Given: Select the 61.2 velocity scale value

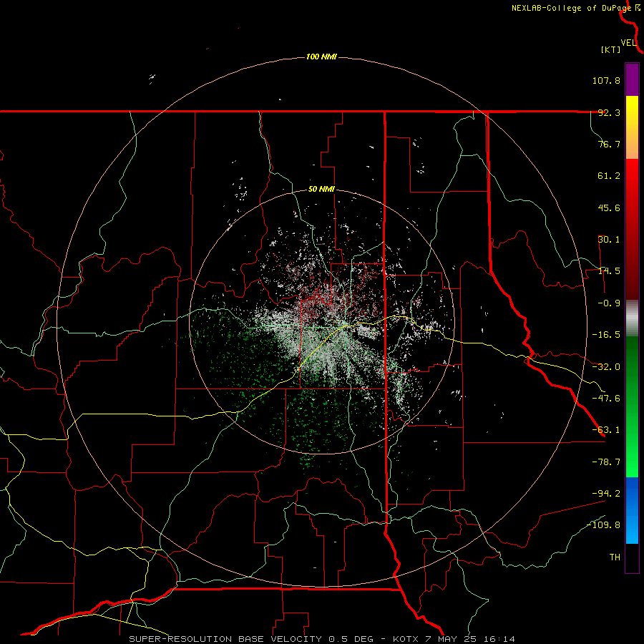Looking at the screenshot, I should pyautogui.click(x=609, y=176).
